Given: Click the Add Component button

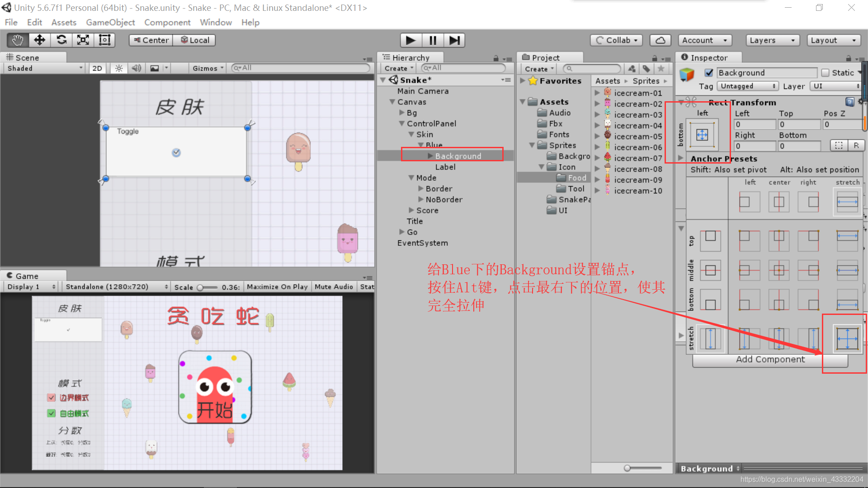Looking at the screenshot, I should click(770, 359).
